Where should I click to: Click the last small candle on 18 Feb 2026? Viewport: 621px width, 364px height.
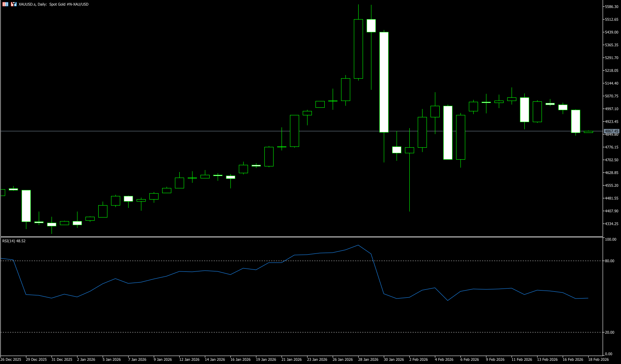(x=588, y=132)
